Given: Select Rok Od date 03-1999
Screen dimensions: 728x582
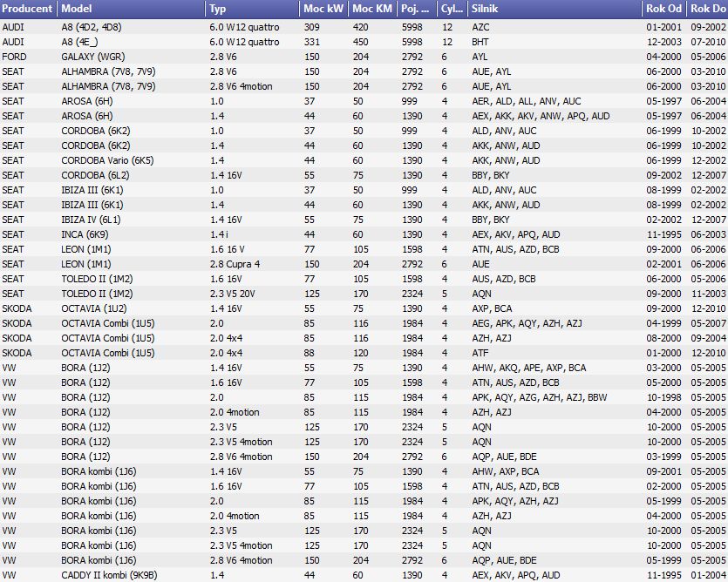Looking at the screenshot, I should (x=664, y=457).
